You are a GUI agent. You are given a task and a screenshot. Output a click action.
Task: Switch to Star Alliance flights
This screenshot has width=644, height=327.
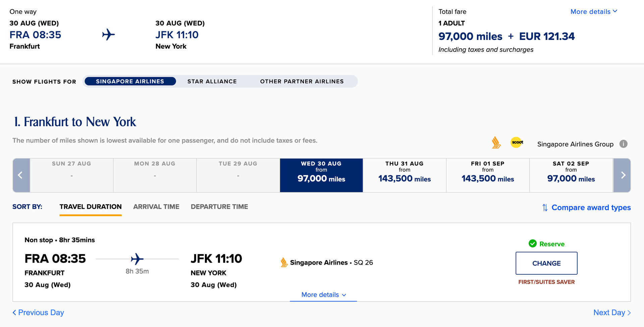tap(212, 81)
